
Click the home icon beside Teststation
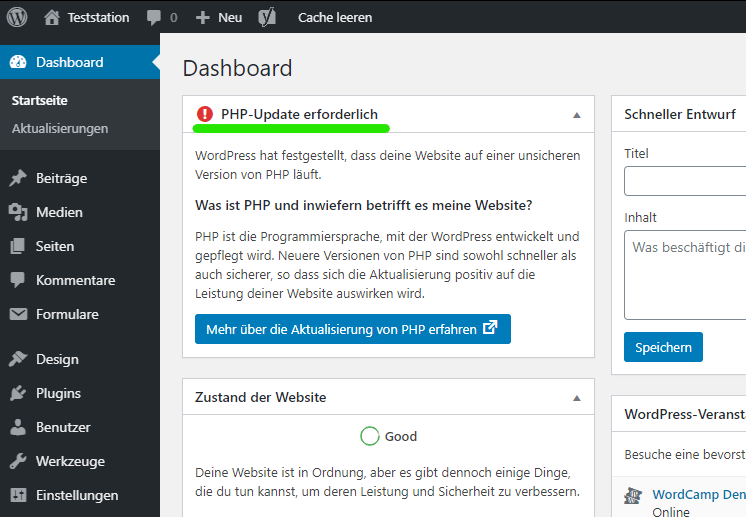point(52,17)
